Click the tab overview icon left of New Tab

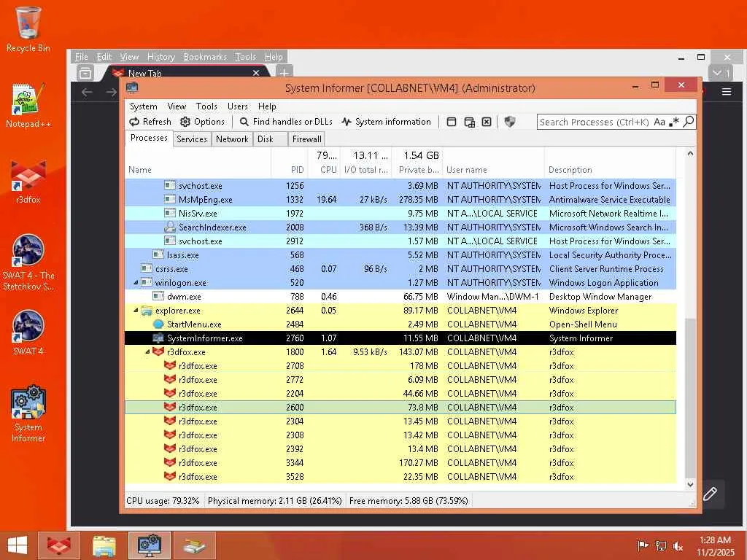[85, 74]
